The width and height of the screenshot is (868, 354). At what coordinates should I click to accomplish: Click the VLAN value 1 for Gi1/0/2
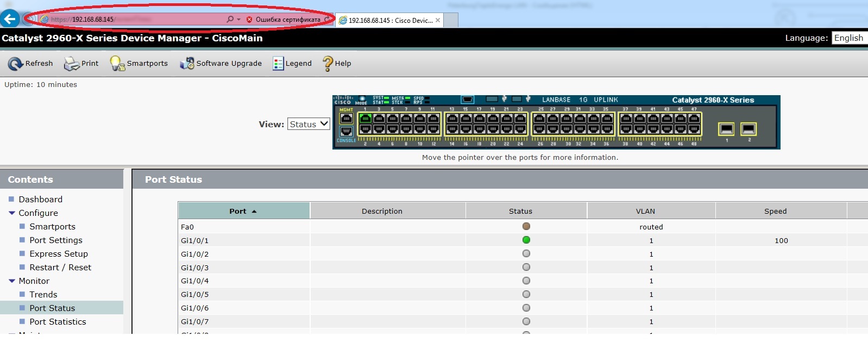point(651,254)
